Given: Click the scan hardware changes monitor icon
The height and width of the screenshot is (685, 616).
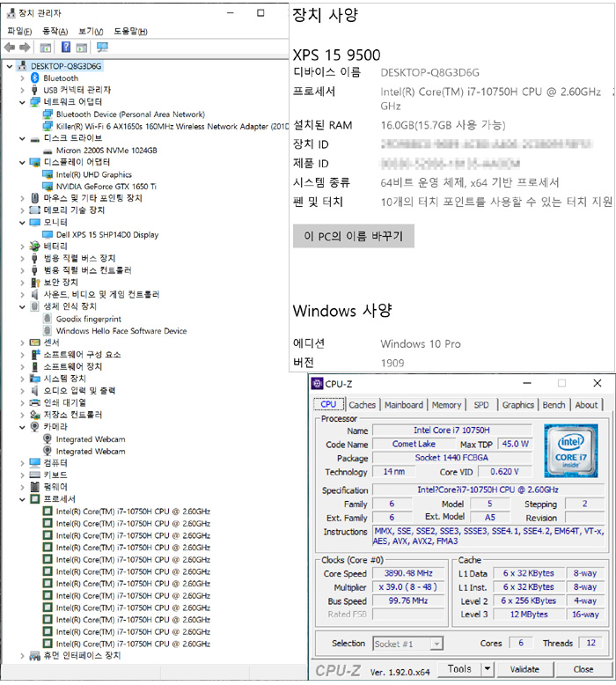Looking at the screenshot, I should (102, 47).
